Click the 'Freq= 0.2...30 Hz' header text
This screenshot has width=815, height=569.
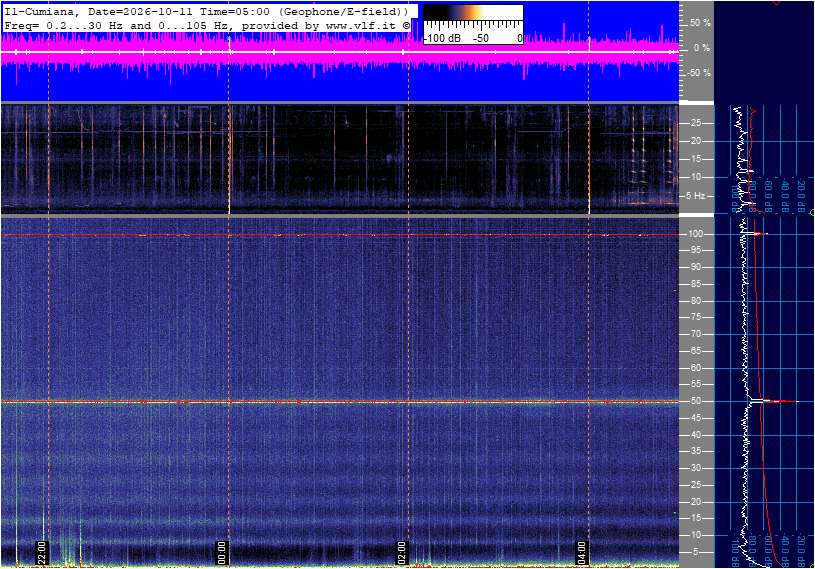pos(63,25)
